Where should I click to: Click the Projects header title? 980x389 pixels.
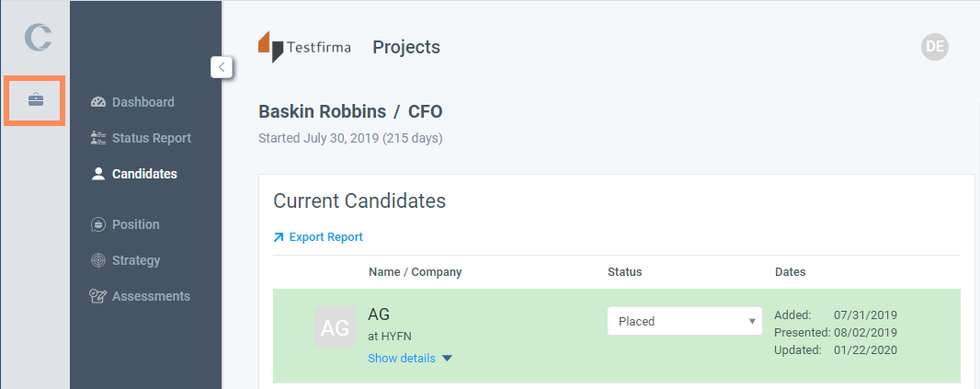click(x=406, y=47)
